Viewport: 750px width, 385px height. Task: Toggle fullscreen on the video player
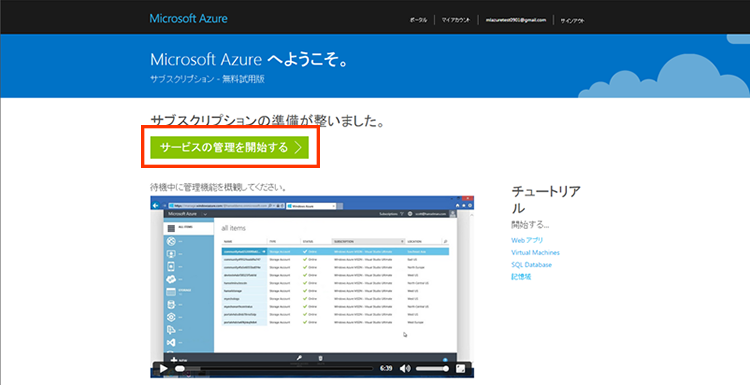coord(461,369)
